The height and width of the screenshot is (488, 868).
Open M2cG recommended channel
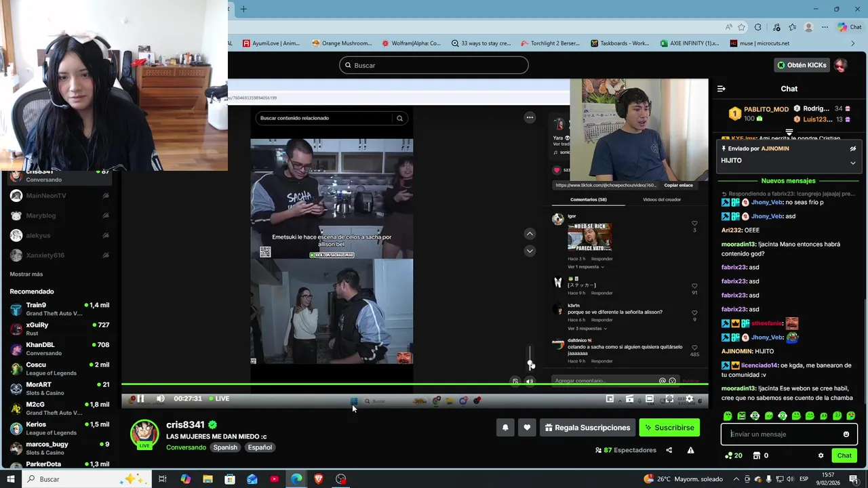click(60, 408)
